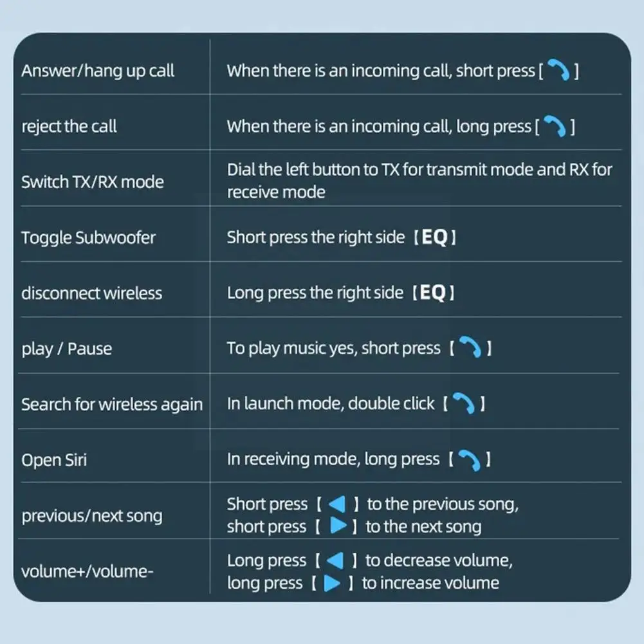Click the Toggle Subwoofer label
Viewport: 644px width, 644px height.
[88, 237]
